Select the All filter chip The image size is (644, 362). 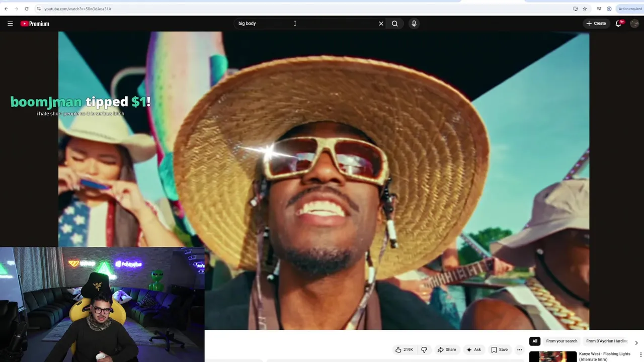(x=535, y=341)
